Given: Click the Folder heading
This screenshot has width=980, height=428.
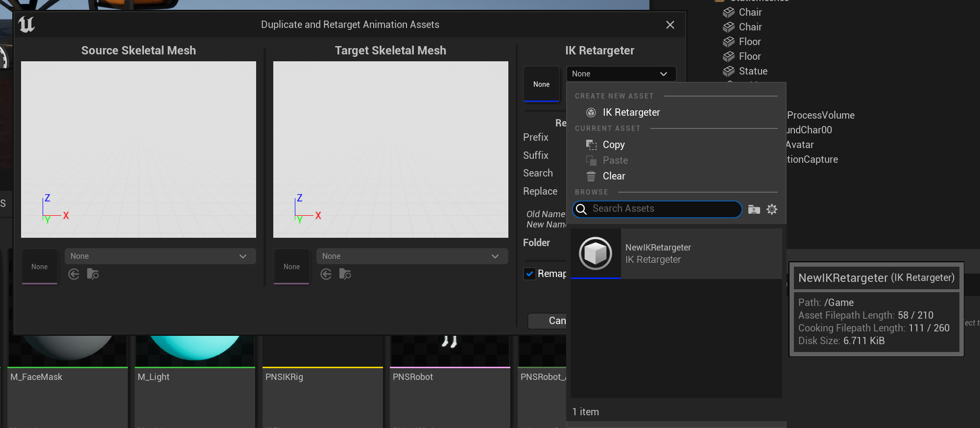Looking at the screenshot, I should click(536, 243).
